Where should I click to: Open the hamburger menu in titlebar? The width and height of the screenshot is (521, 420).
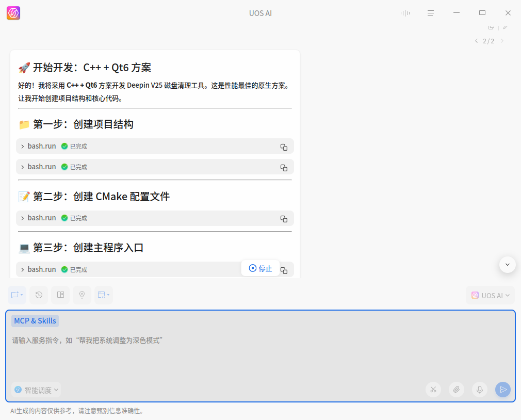(x=431, y=13)
